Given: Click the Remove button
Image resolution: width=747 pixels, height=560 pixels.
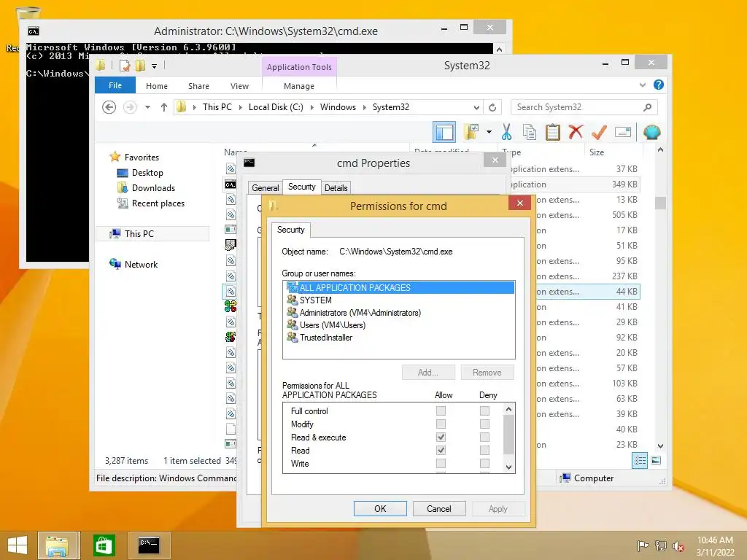Looking at the screenshot, I should point(487,373).
